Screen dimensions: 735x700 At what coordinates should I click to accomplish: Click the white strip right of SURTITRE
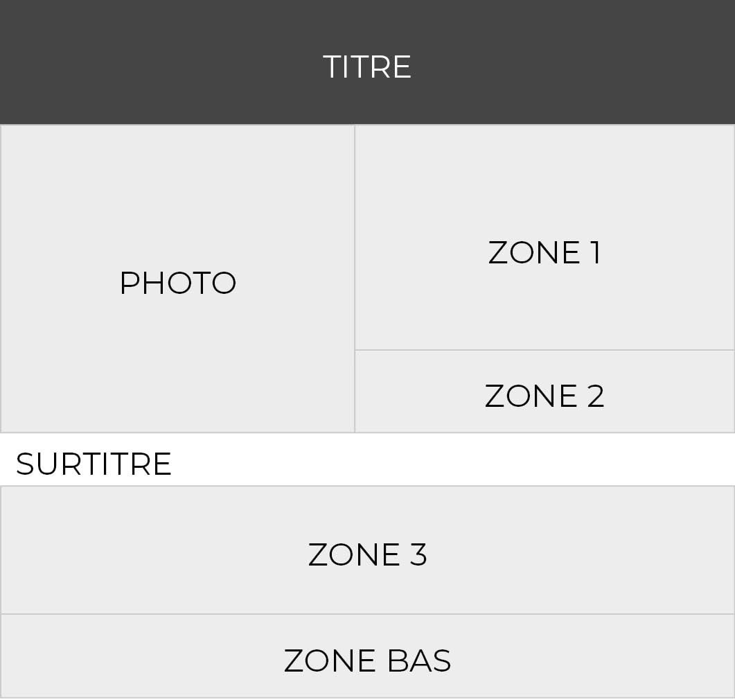[x=450, y=460]
